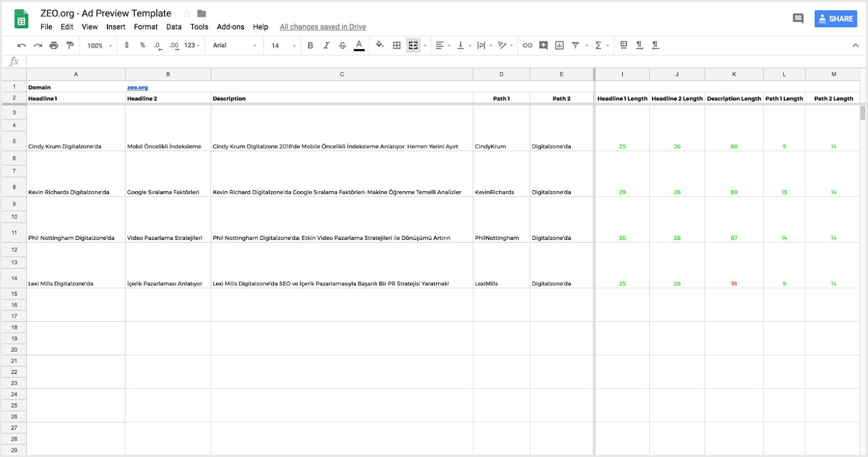Click into the formula bar
Viewport: 868px width, 457px height.
point(445,61)
